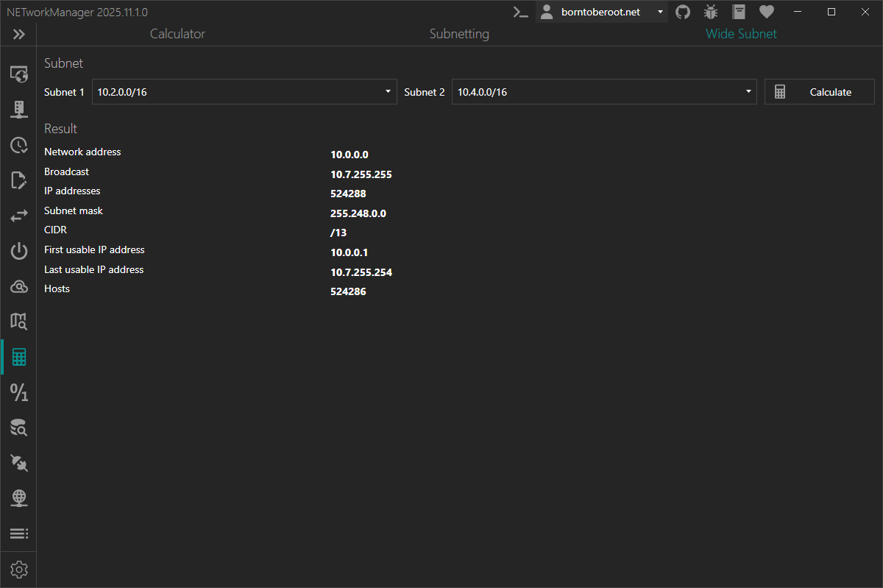Screen dimensions: 883x588
Task: Open the Bit Calculator tool in the sidebar
Action: (18, 392)
